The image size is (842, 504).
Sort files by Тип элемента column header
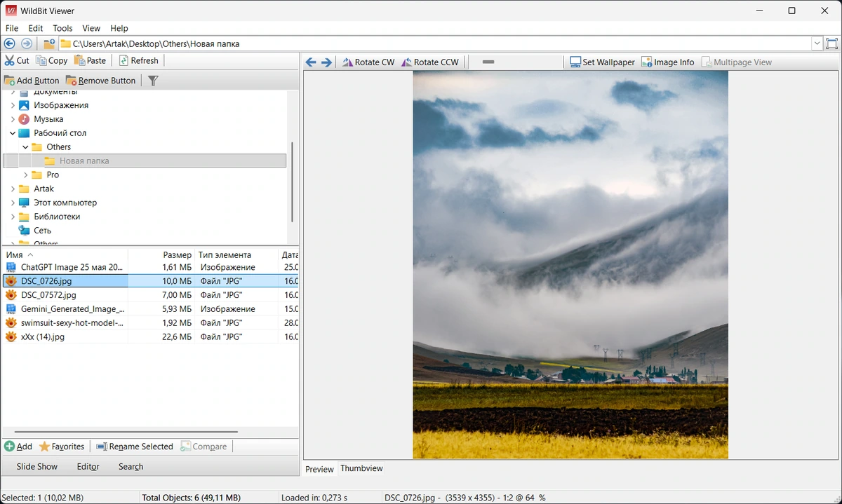236,254
